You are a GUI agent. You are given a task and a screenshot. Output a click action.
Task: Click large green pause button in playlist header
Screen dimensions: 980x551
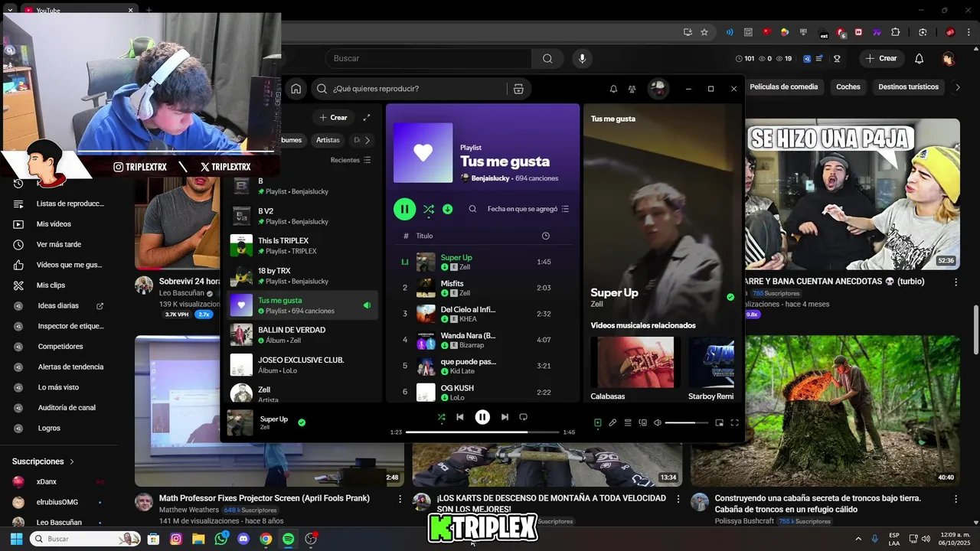coord(405,209)
